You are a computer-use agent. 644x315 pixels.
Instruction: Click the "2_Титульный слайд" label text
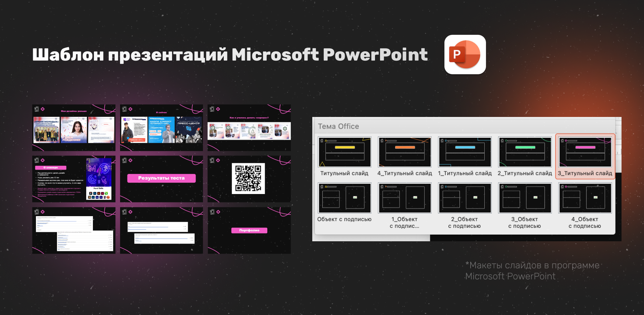point(525,173)
